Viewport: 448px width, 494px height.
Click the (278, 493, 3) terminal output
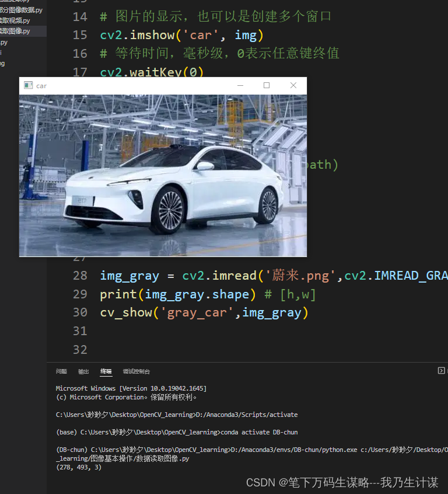pyautogui.click(x=79, y=467)
